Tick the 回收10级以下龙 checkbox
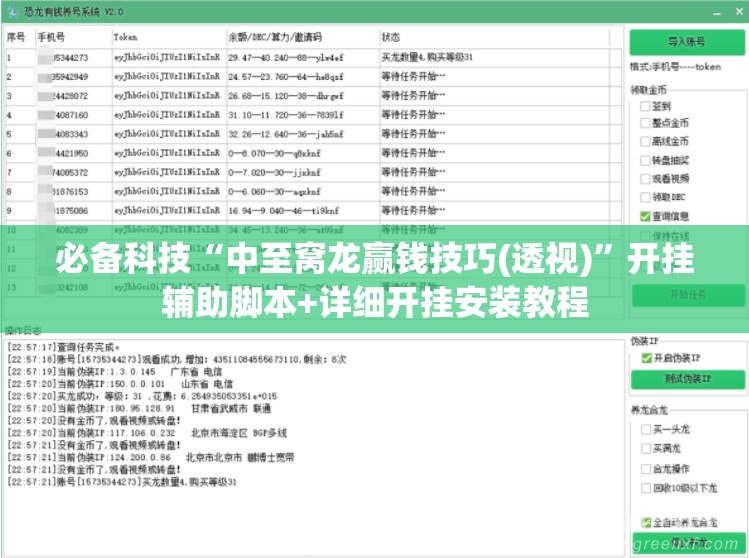Viewport: 749px width, 558px height. (x=646, y=488)
